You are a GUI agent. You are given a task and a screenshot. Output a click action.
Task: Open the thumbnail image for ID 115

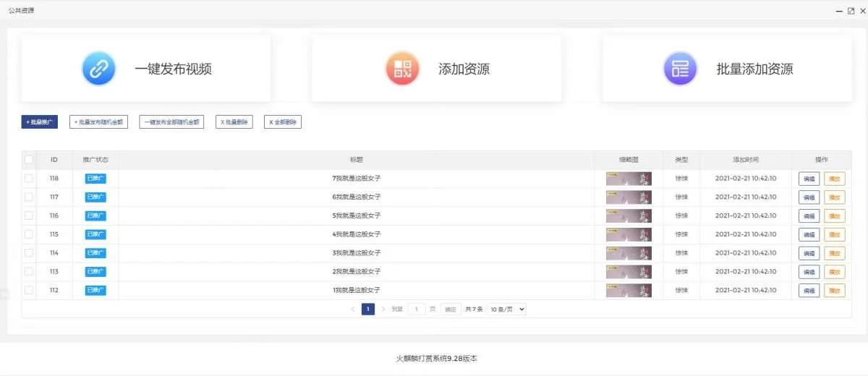pyautogui.click(x=629, y=234)
